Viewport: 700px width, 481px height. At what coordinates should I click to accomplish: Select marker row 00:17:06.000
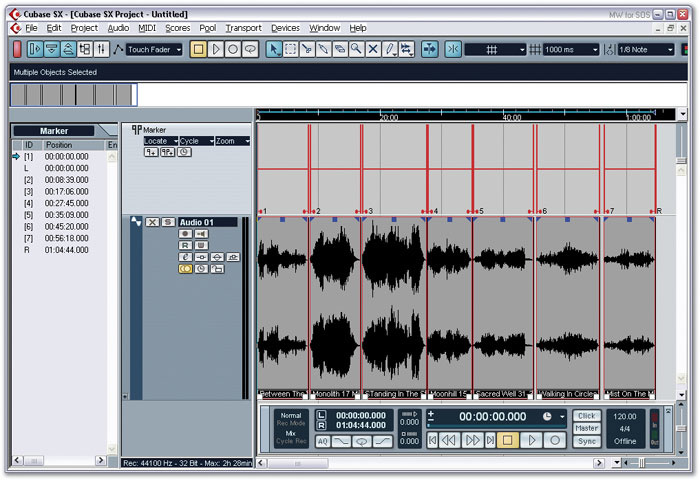(59, 192)
